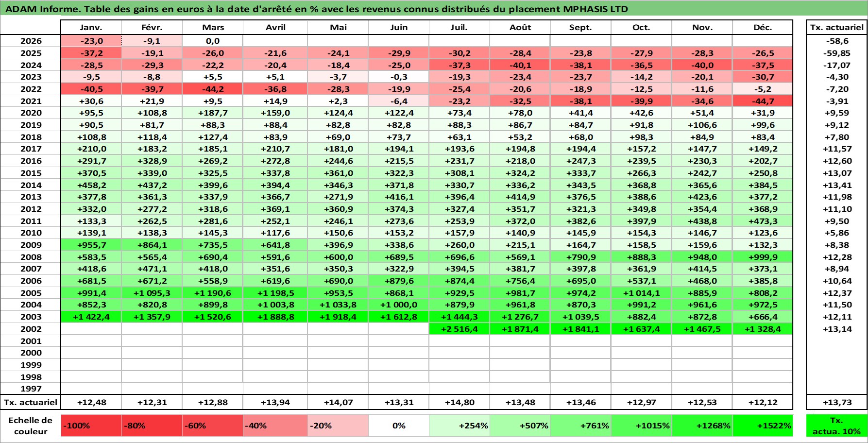Click the Tx. actuariel bottom row label

click(x=31, y=402)
